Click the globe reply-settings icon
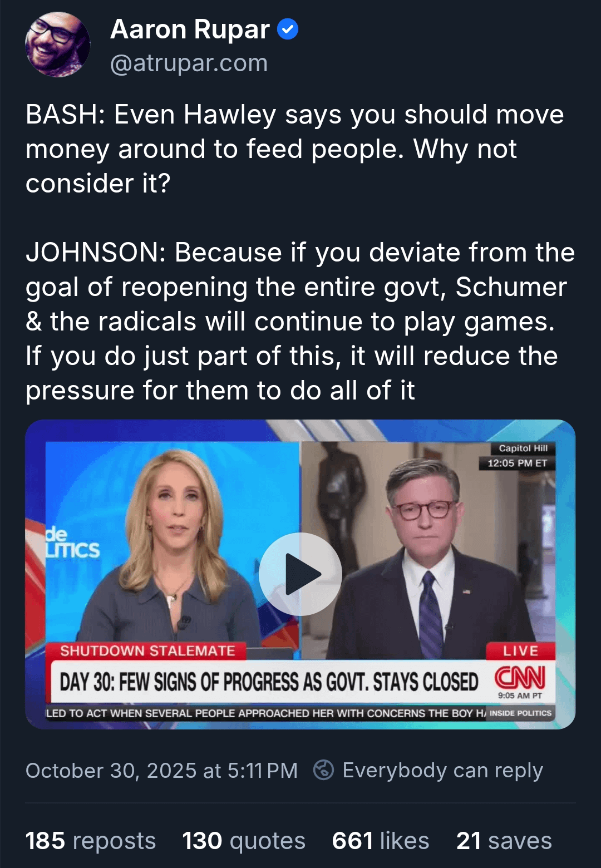The width and height of the screenshot is (601, 868). point(323,770)
